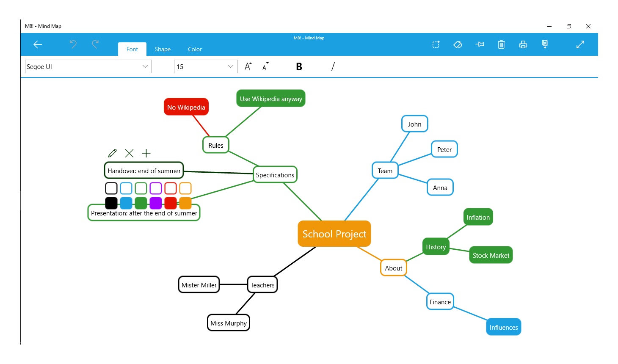
Task: Select the Team node
Action: coord(385,171)
